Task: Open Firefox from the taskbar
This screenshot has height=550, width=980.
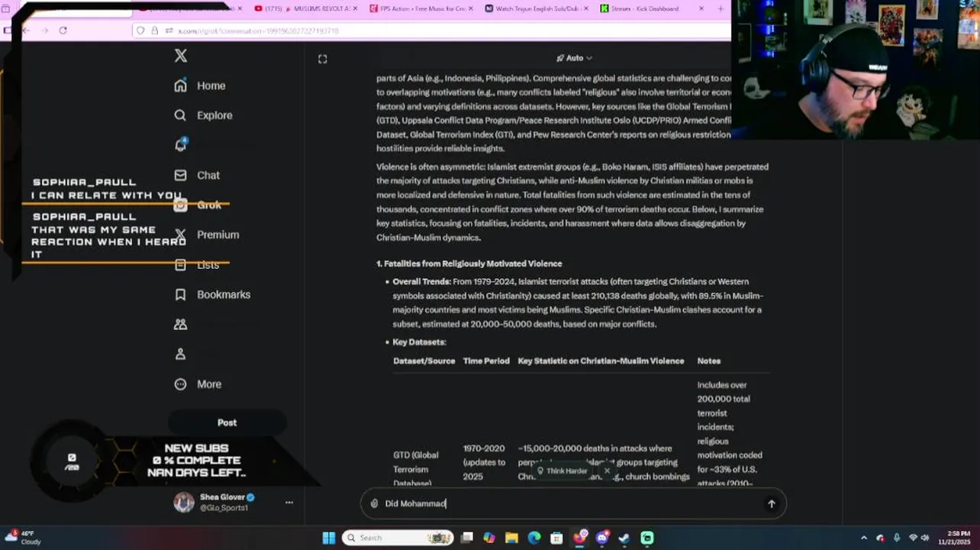Action: [580, 538]
